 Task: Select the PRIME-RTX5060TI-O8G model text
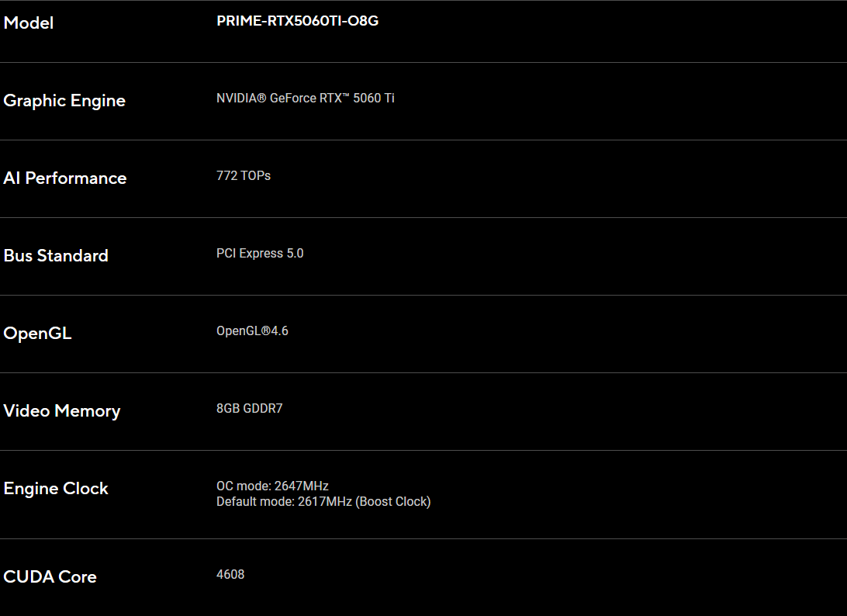[x=297, y=20]
